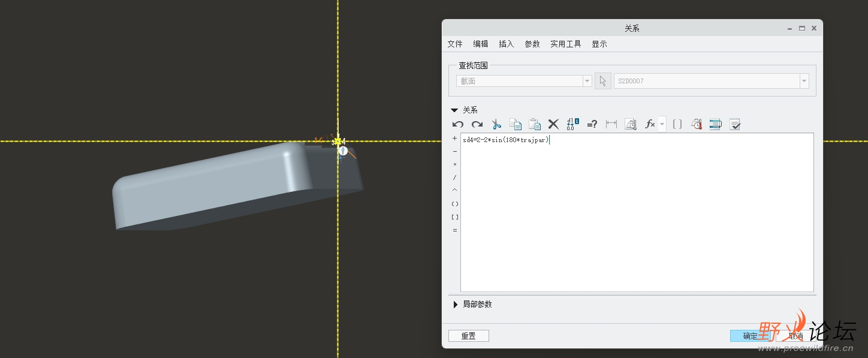Open the 文件 menu

pos(455,44)
